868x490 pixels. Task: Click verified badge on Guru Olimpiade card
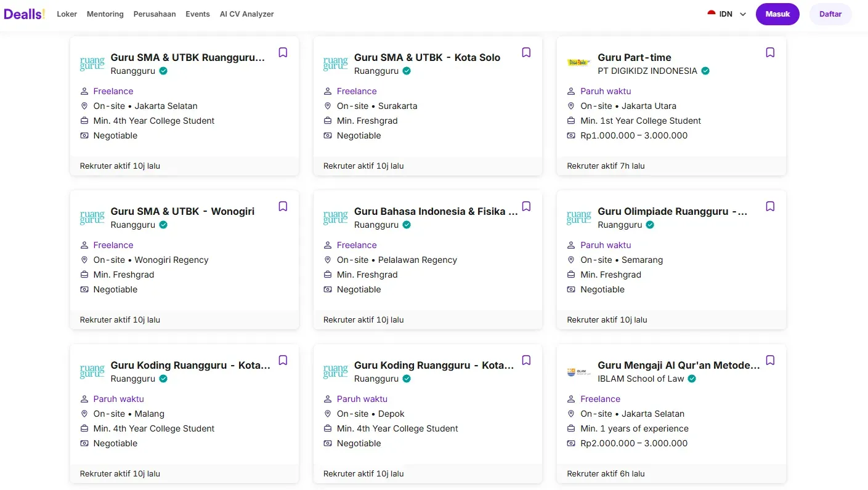tap(650, 225)
